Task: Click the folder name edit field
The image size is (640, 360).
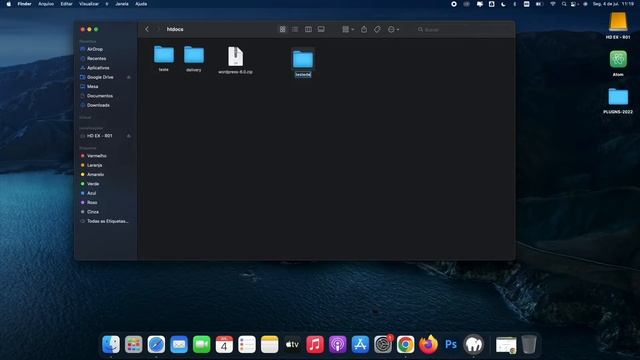Action: (303, 75)
